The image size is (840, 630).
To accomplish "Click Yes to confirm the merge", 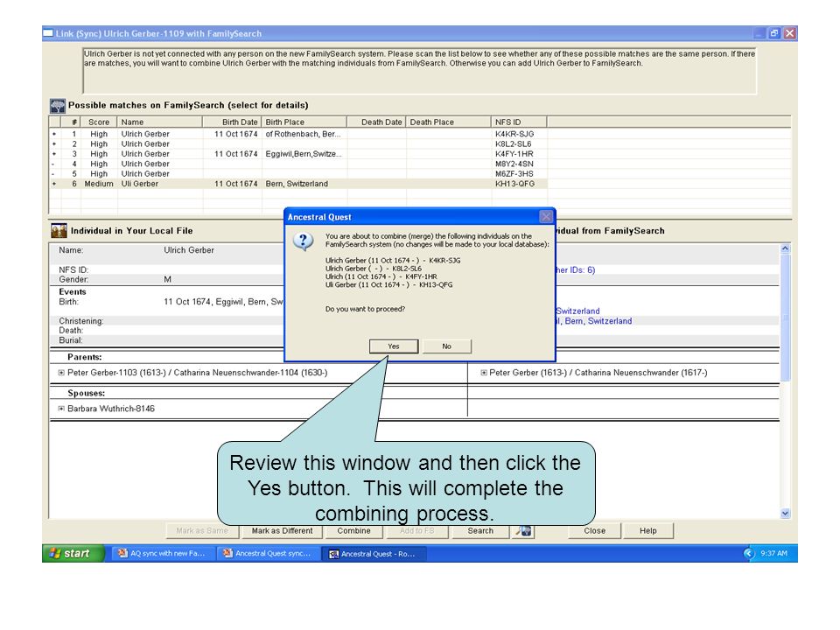I will click(x=394, y=346).
